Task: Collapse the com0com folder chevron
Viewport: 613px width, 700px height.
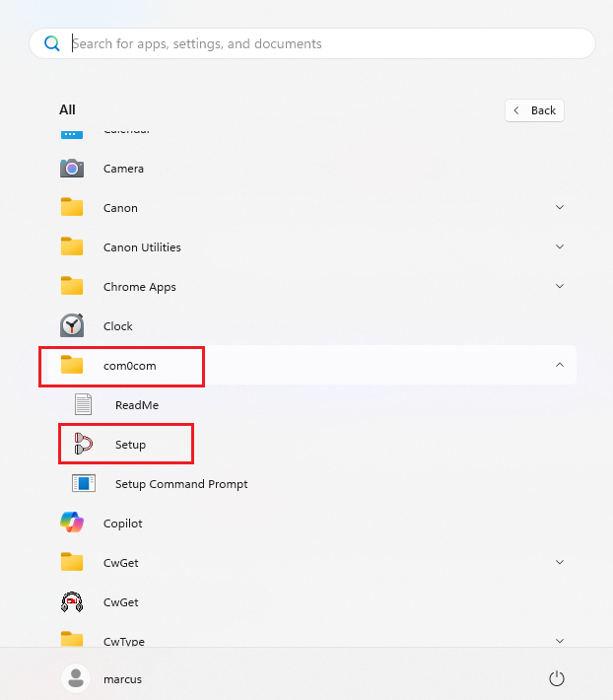Action: click(560, 365)
